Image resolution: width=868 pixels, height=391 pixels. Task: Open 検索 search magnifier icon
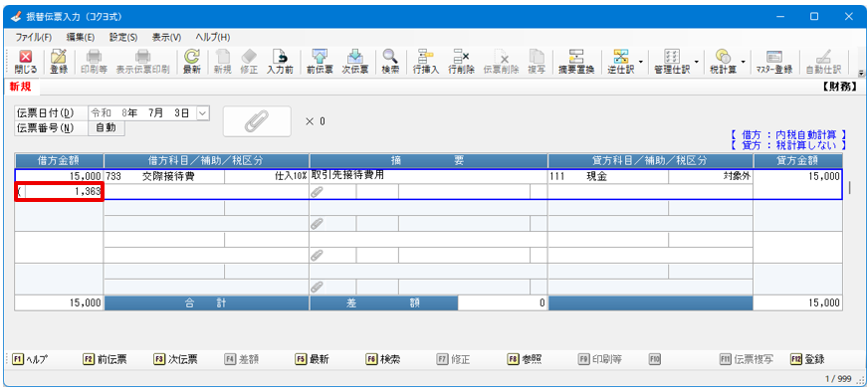point(390,62)
